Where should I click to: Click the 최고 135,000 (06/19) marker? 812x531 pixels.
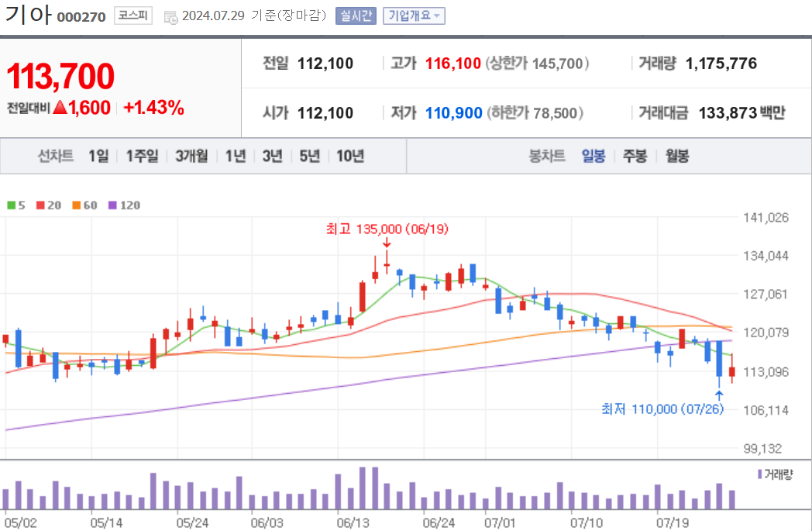coord(387,229)
